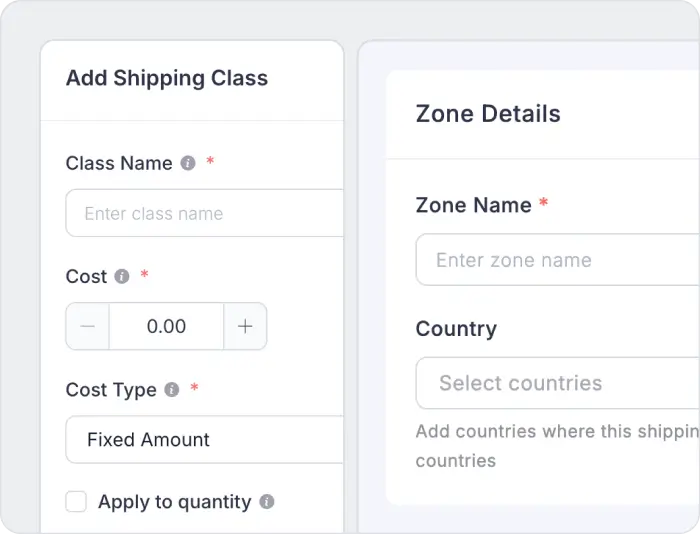The height and width of the screenshot is (534, 700).
Task: Click the Enter class name field
Action: click(205, 213)
